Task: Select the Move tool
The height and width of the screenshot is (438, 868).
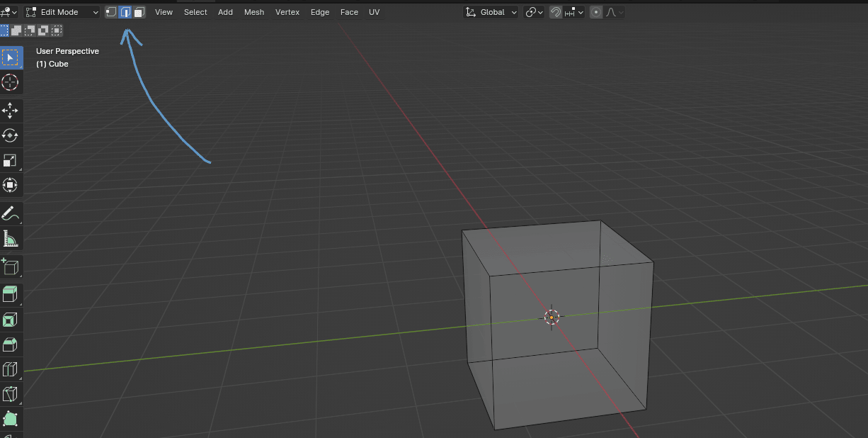Action: [x=11, y=110]
